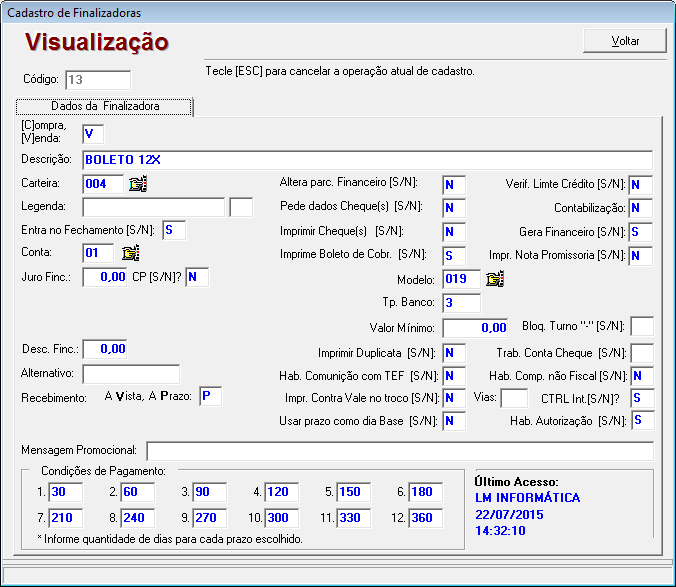Open the Conta lookup icon

(x=131, y=253)
